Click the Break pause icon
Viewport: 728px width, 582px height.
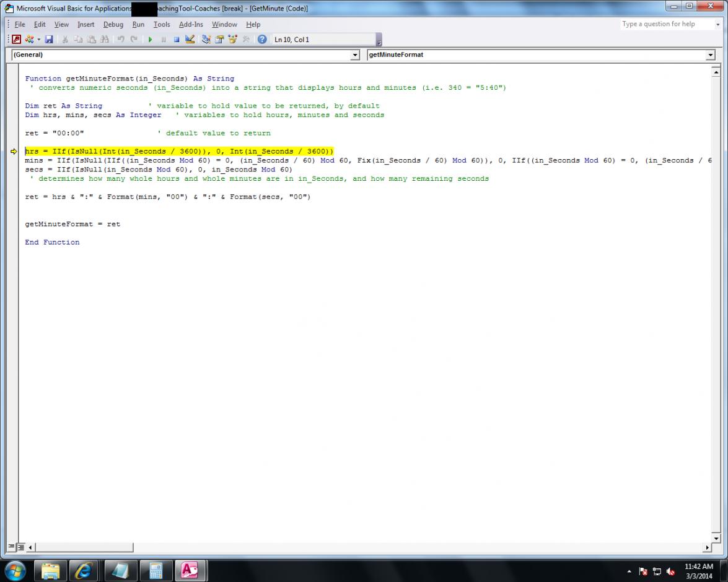click(164, 40)
